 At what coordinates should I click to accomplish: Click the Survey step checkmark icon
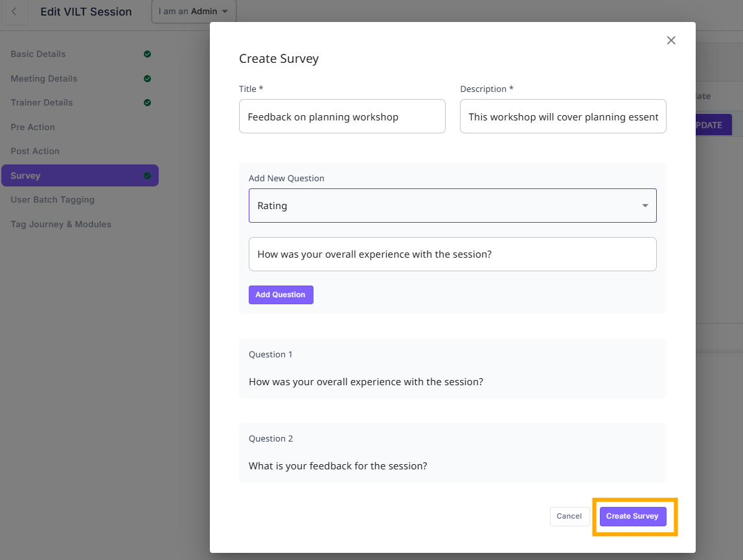[x=147, y=175]
